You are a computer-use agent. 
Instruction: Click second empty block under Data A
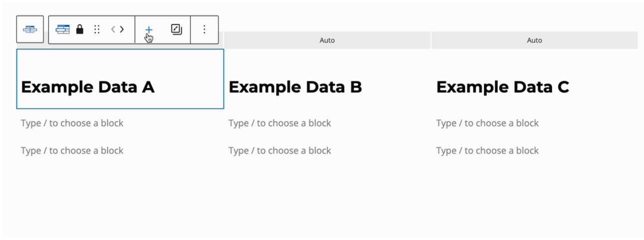72,151
